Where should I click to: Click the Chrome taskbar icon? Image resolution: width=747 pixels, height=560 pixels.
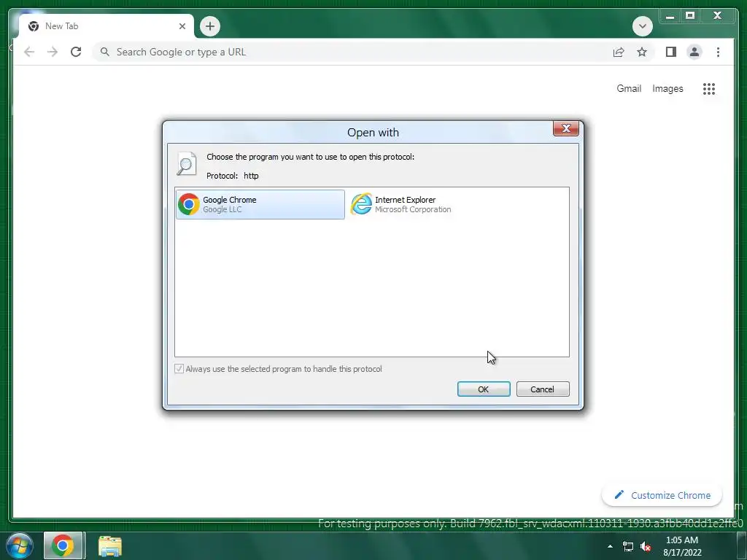(x=63, y=545)
